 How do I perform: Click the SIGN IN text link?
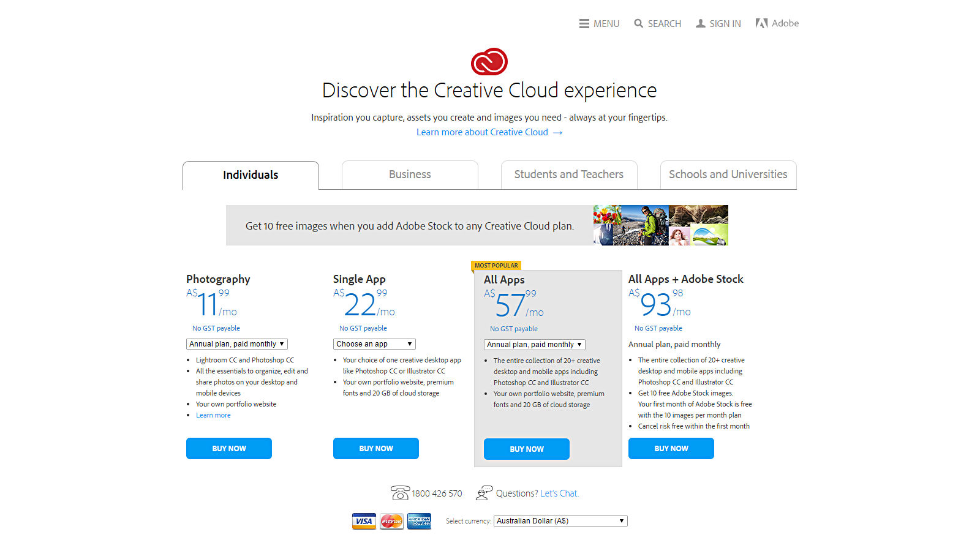coord(725,24)
